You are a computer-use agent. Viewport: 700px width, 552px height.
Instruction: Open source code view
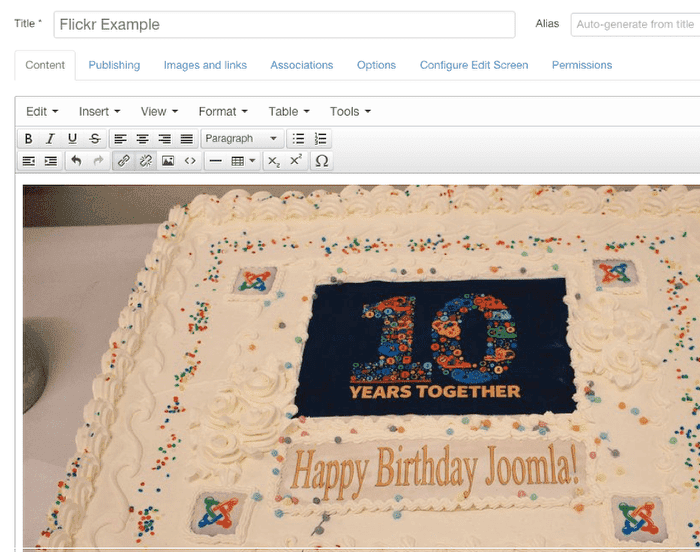[x=190, y=161]
